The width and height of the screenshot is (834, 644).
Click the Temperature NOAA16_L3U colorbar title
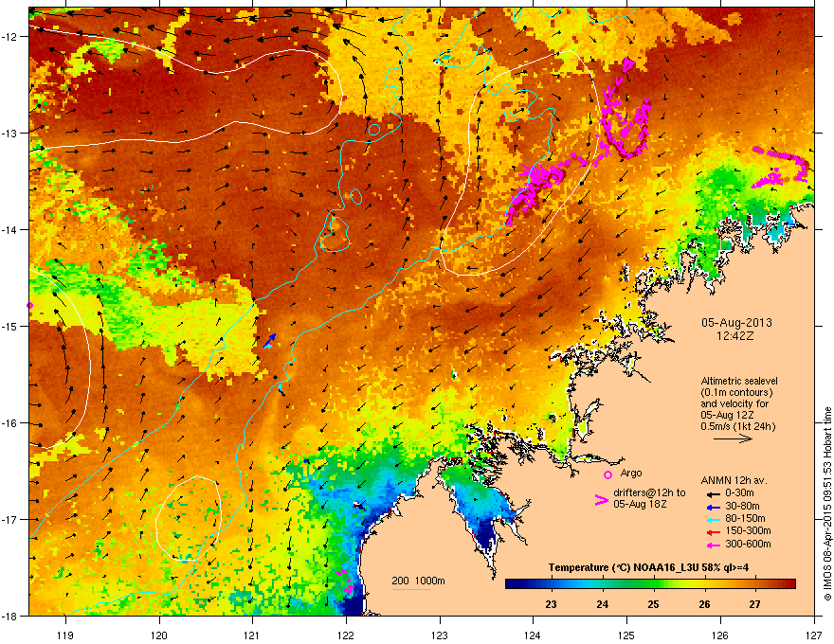coord(648,567)
